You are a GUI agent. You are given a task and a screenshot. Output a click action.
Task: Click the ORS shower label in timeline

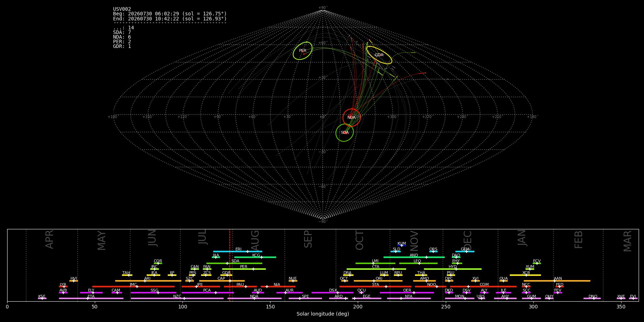point(433,249)
